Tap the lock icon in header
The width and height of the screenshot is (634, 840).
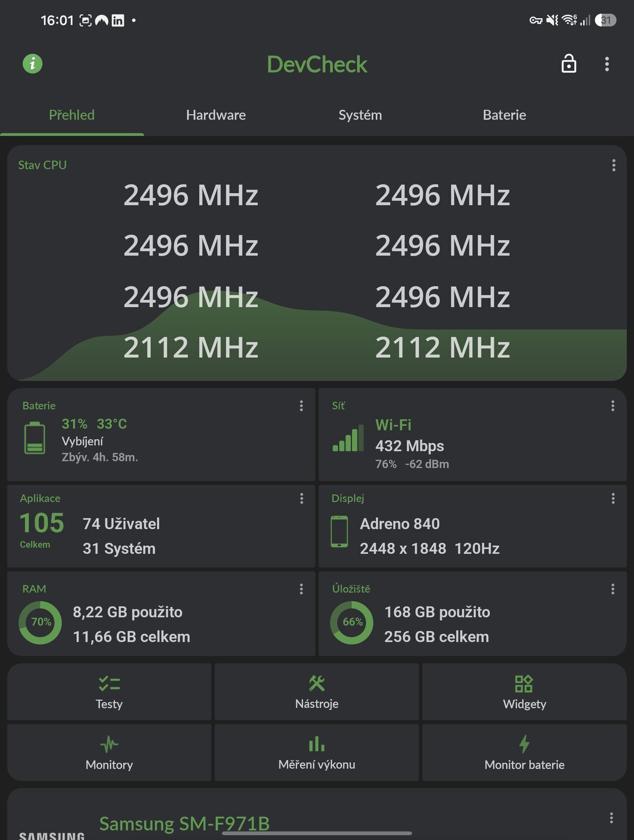tap(569, 63)
